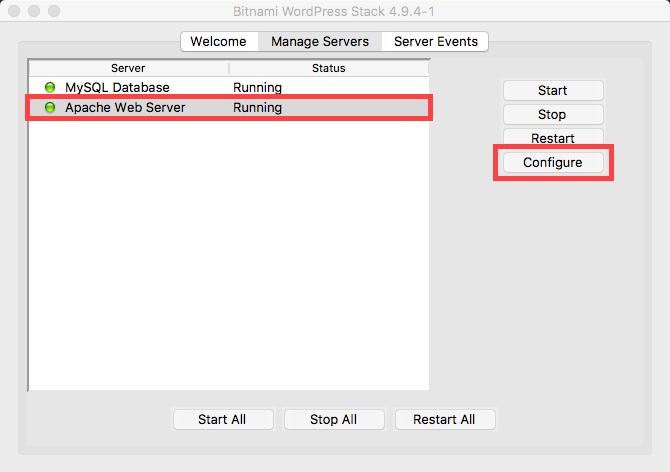The width and height of the screenshot is (670, 472).
Task: Click the Running status of Apache Web Server
Action: point(257,108)
